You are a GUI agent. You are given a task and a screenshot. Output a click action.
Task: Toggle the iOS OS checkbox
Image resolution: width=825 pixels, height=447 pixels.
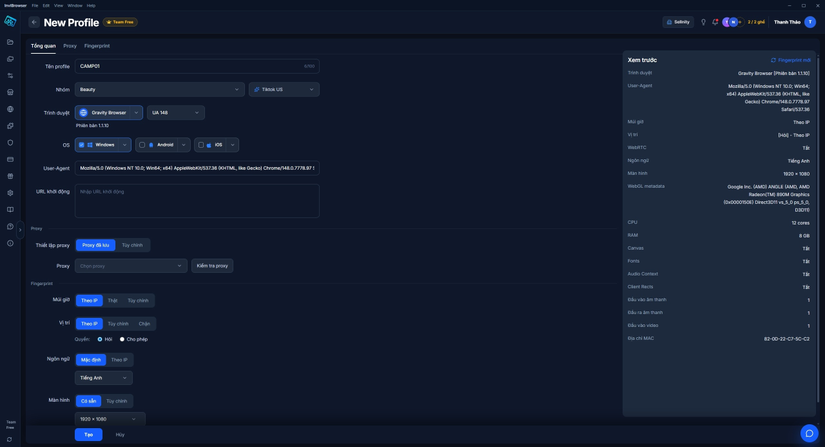[x=201, y=145]
